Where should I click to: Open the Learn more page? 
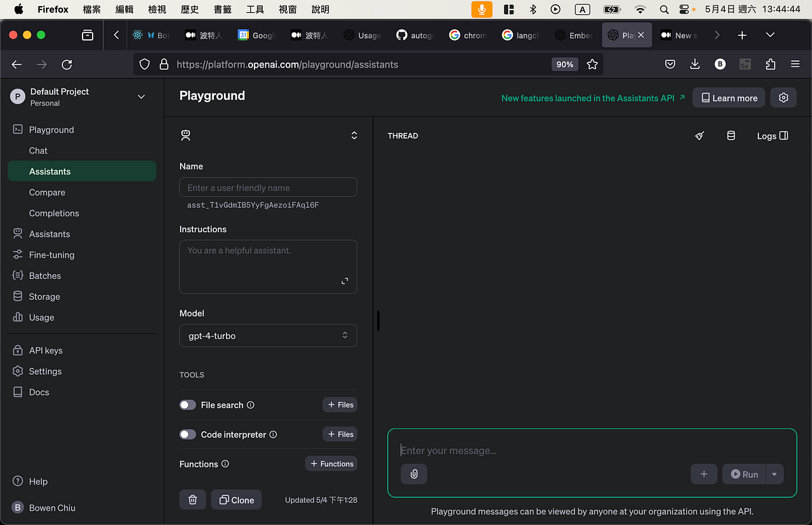click(728, 97)
